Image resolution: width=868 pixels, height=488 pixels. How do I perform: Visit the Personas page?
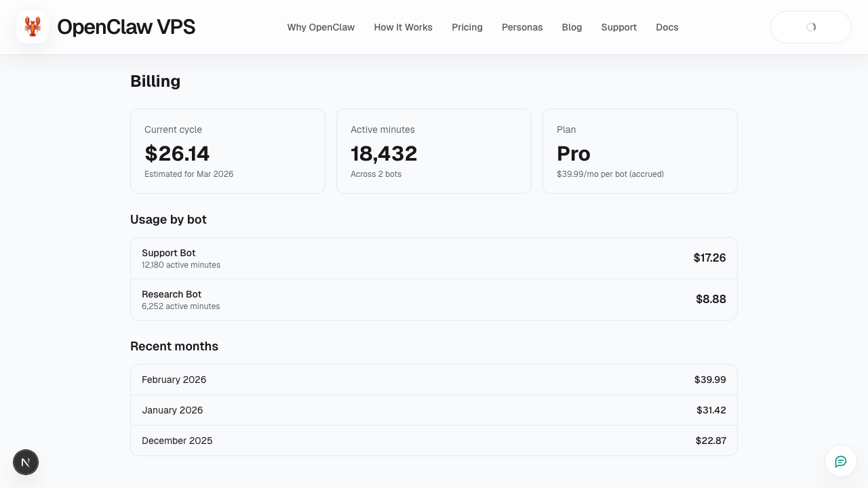(x=522, y=27)
